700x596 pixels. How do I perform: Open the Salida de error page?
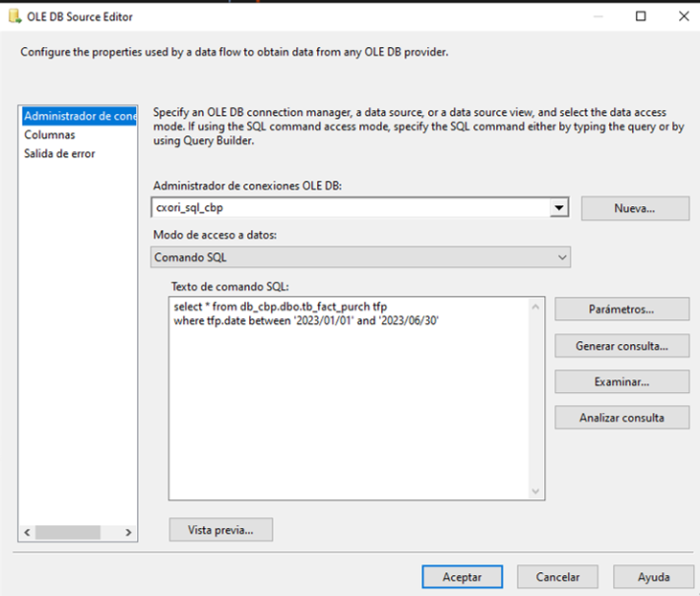point(59,153)
